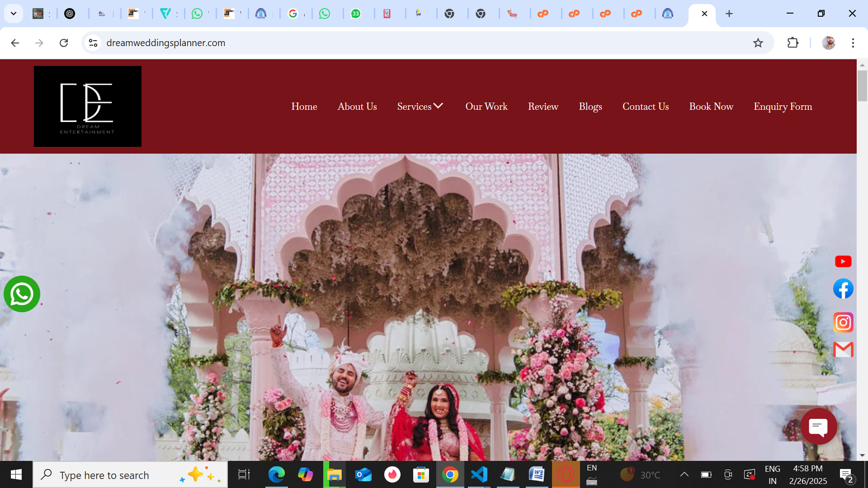Click the taskbar search box

130,475
